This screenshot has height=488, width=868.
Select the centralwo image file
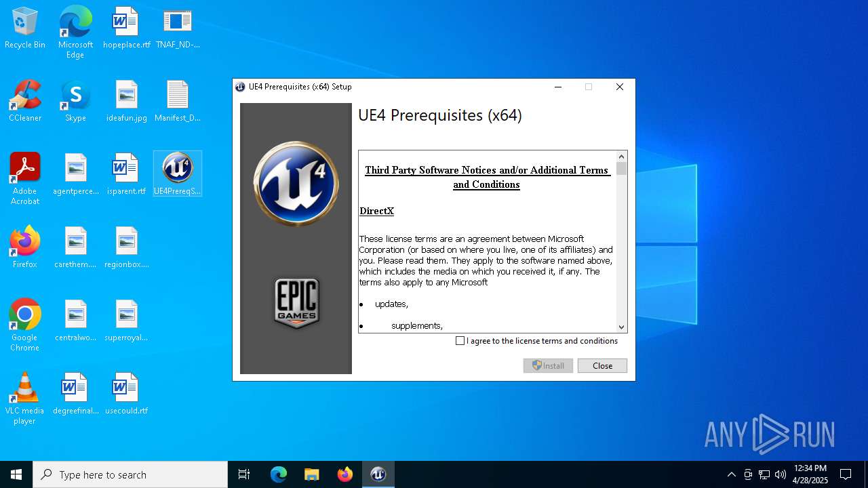pyautogui.click(x=75, y=321)
